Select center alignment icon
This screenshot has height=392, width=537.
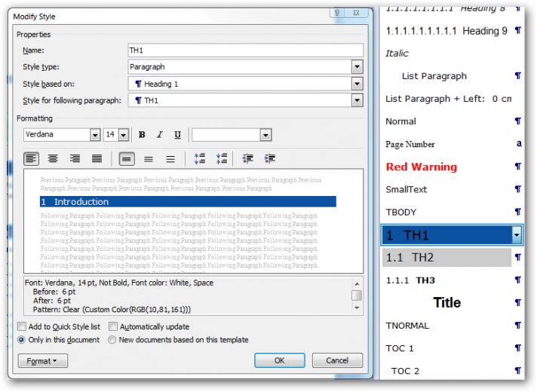coord(53,159)
